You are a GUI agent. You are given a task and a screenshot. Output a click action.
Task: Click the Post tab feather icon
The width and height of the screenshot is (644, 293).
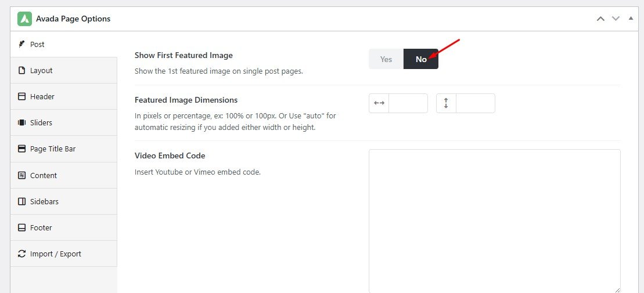(x=21, y=44)
